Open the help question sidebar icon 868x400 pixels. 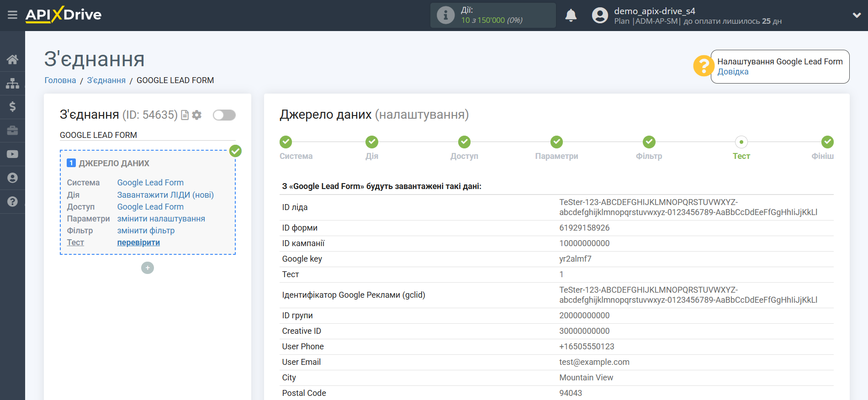pos(12,201)
